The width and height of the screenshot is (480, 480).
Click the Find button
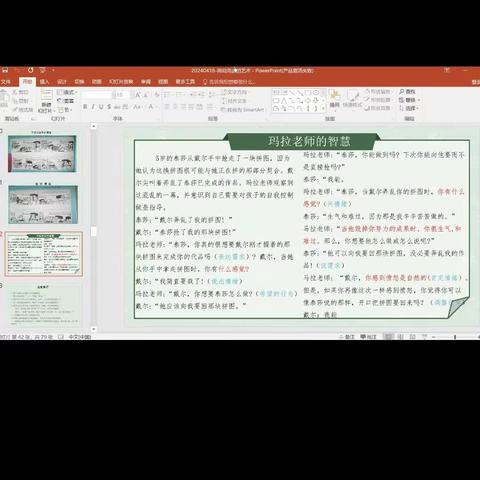point(407,91)
